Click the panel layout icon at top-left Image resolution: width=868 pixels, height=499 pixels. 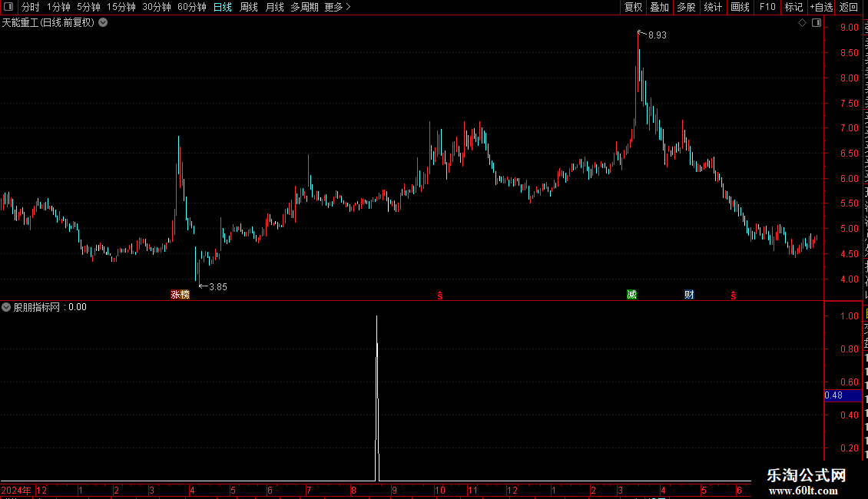(8, 7)
